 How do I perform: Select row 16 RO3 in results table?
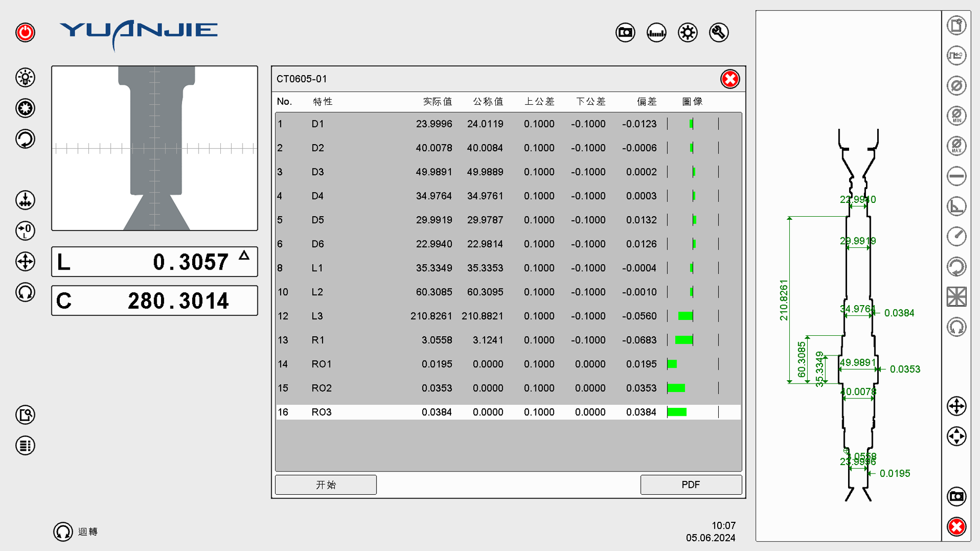tap(508, 412)
